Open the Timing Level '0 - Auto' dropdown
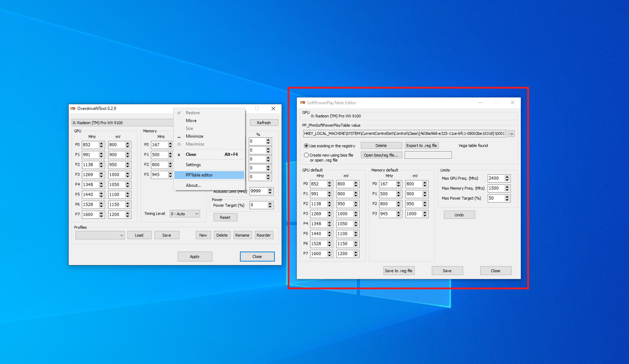 (x=185, y=214)
